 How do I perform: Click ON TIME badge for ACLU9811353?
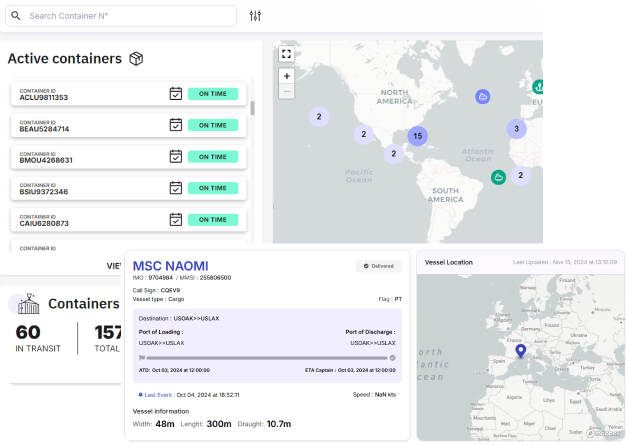click(x=213, y=93)
